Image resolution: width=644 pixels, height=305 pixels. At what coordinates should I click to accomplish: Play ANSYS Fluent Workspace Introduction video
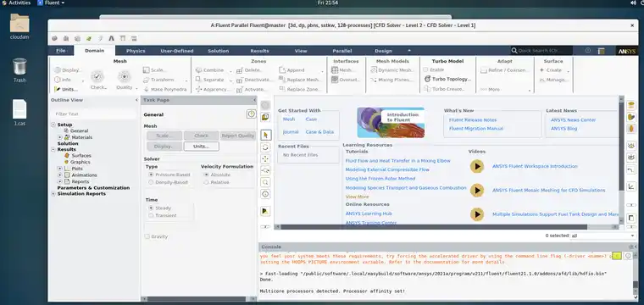point(477,166)
